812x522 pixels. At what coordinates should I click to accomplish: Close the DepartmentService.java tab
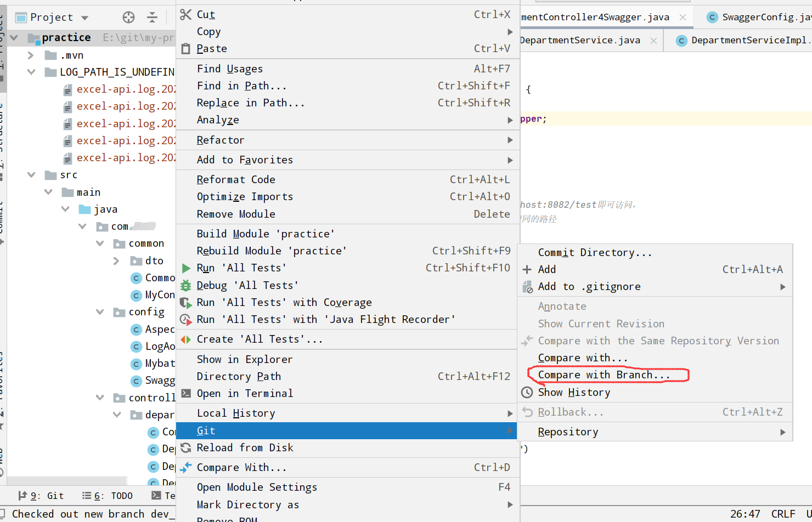[653, 41]
